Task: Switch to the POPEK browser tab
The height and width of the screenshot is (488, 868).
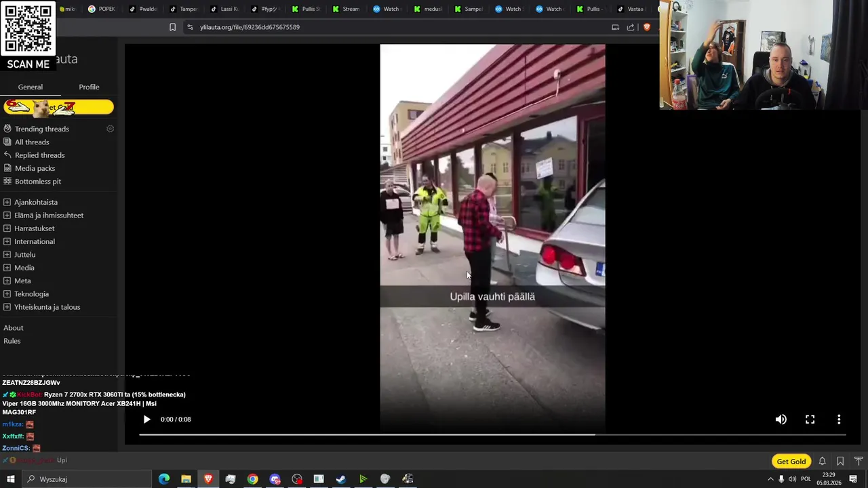Action: 103,9
